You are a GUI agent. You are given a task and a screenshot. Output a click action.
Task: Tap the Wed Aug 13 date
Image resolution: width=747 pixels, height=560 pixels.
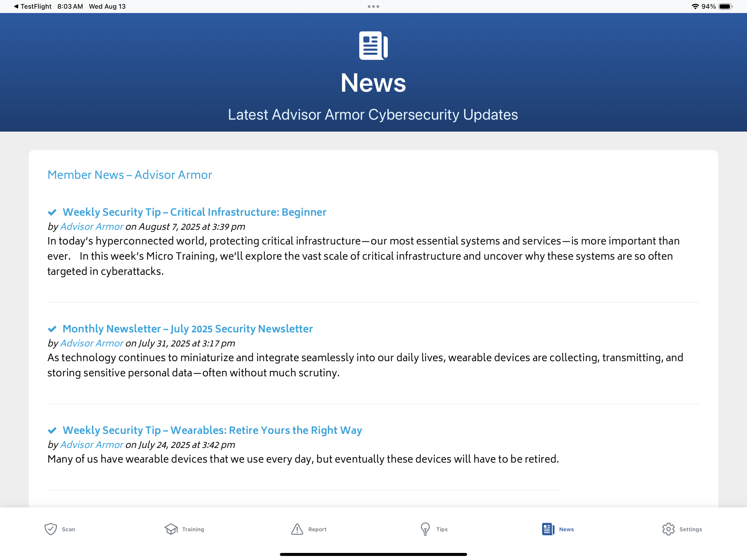[x=107, y=7]
